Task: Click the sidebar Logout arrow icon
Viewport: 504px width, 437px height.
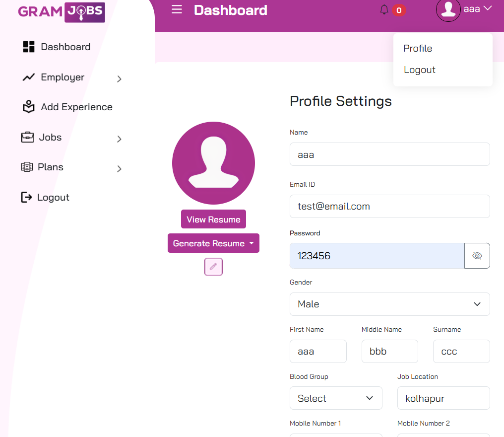Action: [x=26, y=197]
